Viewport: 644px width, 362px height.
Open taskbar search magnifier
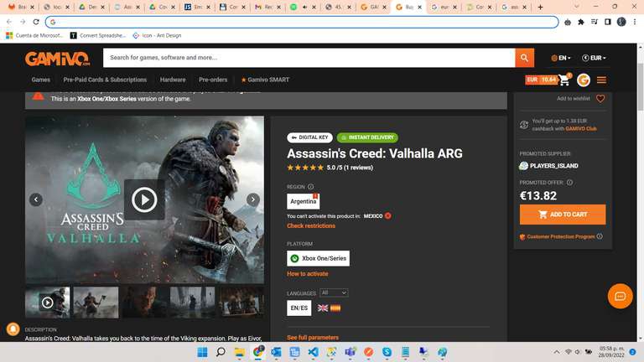point(221,352)
